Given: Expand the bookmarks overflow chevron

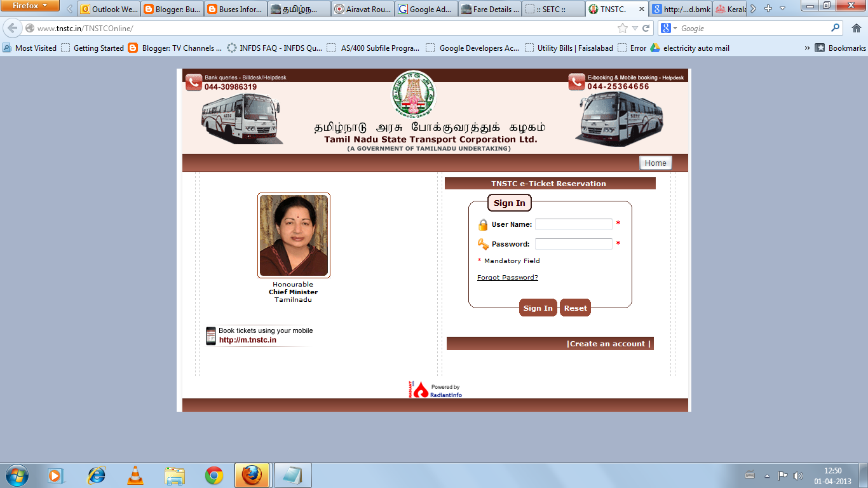Looking at the screenshot, I should 807,48.
